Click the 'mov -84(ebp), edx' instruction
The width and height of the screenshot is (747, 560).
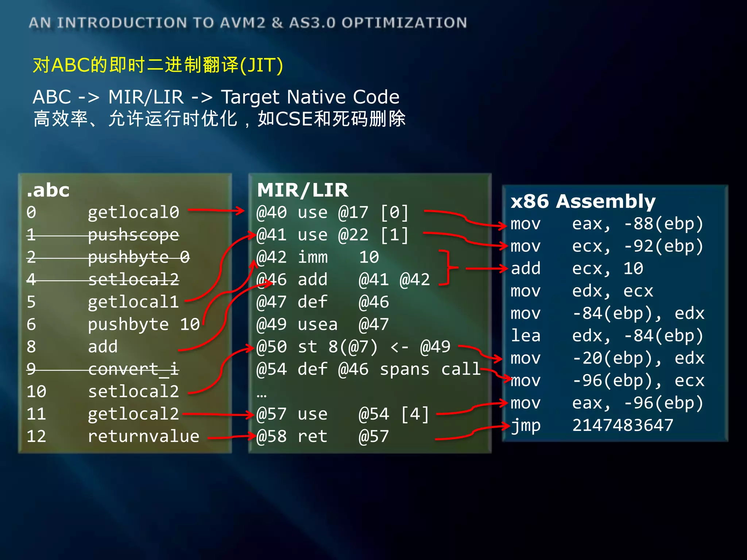pyautogui.click(x=608, y=314)
